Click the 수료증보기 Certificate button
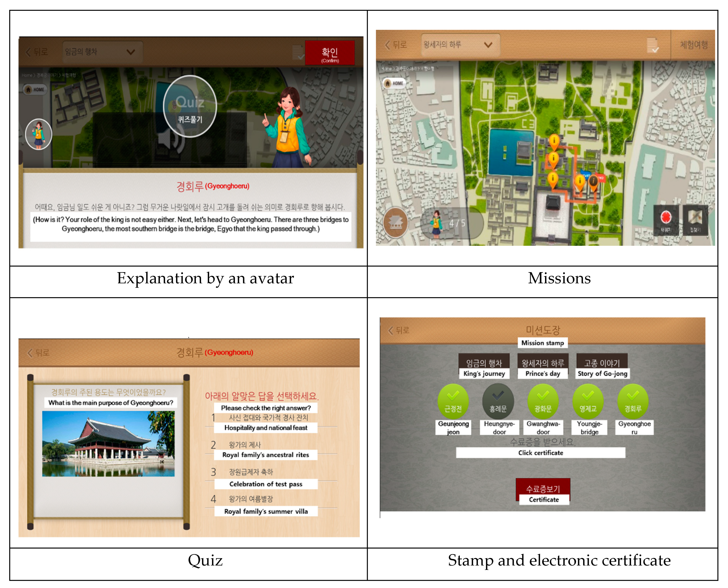This screenshot has height=588, width=728. 543,490
